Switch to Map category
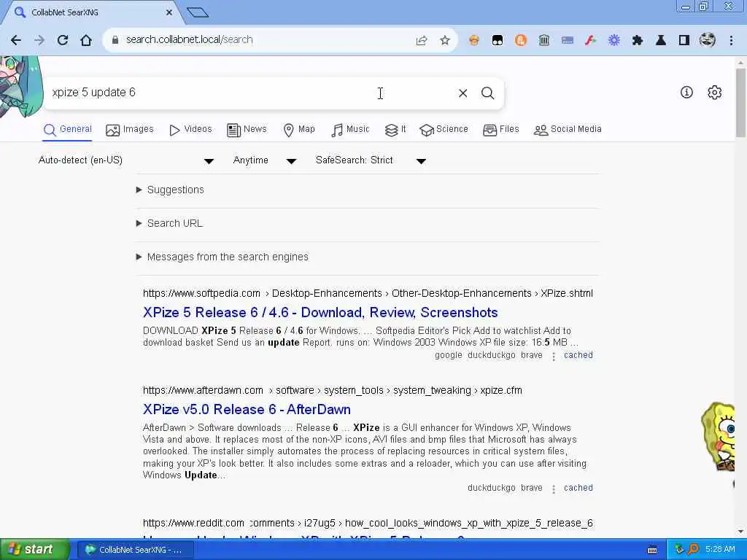Viewport: 747px width, 560px height. pos(299,130)
